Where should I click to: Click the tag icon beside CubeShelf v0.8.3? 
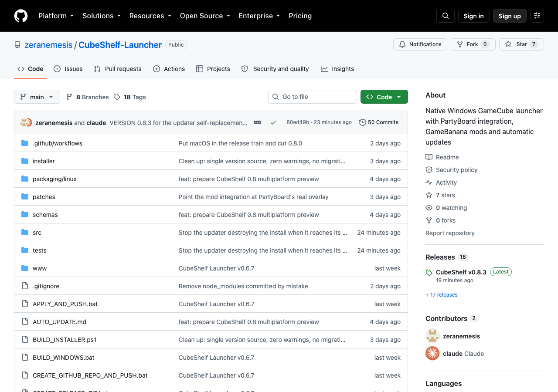[429, 273]
